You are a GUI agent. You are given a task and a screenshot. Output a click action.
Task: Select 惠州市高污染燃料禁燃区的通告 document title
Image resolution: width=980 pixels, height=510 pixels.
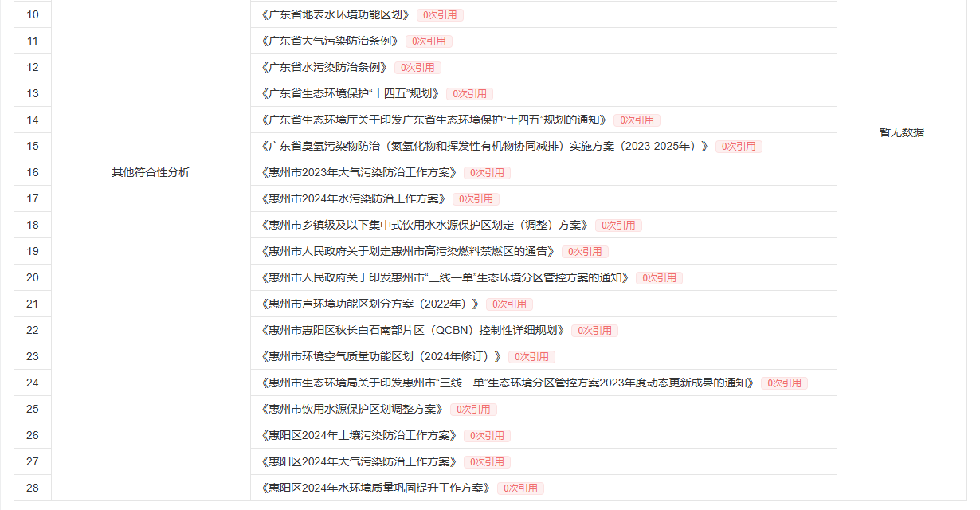pyautogui.click(x=407, y=251)
